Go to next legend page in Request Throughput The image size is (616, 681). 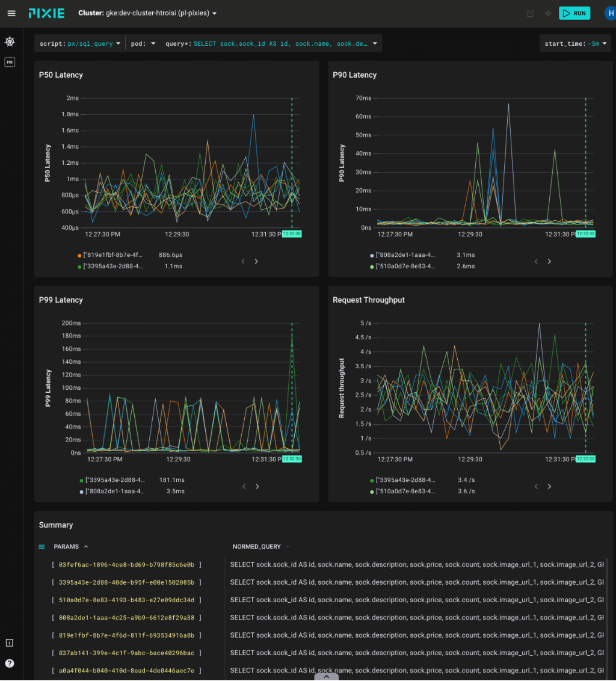(x=549, y=486)
